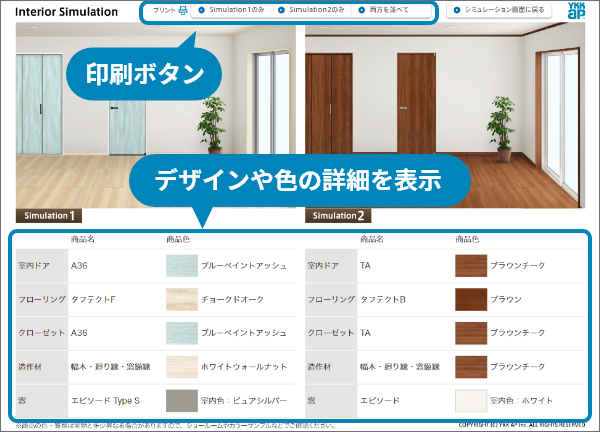Click Simulation 1 クローゼット blue swatch
This screenshot has width=600, height=432.
182,333
